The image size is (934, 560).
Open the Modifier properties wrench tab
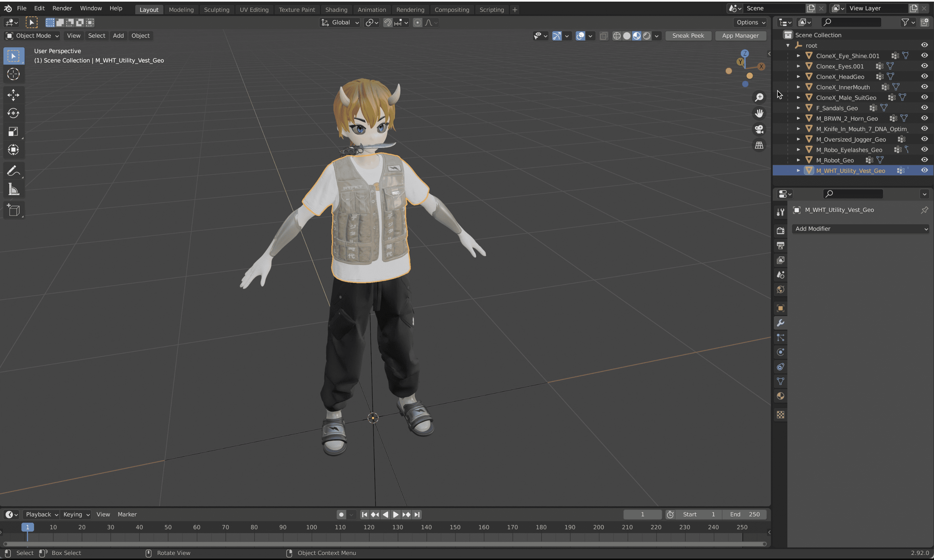780,323
